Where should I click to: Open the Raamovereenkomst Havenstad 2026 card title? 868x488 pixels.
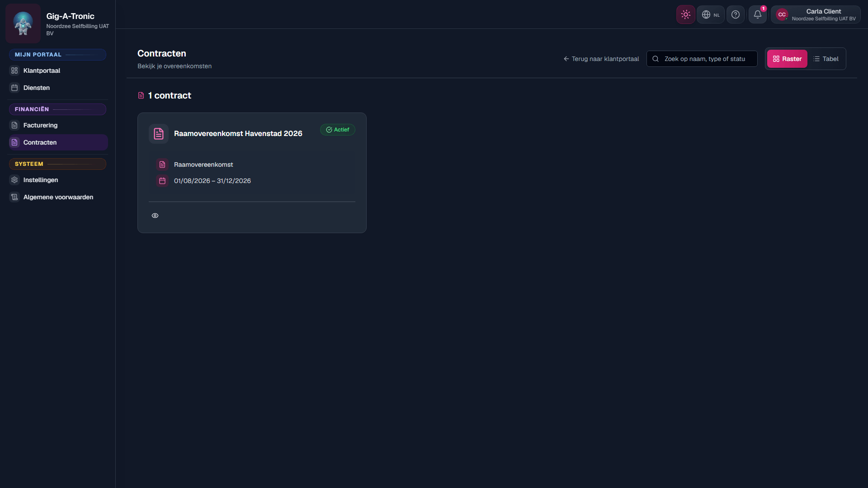238,133
